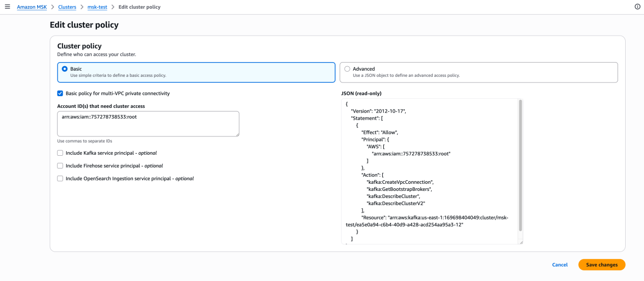
Task: Click the "kafka:CreateVpcConnection" line in JSON
Action: (400, 182)
